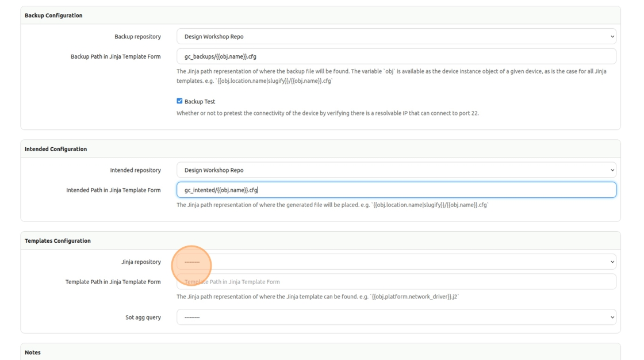Expand the Intended repository dropdown
Image resolution: width=644 pixels, height=360 pixels.
click(396, 170)
